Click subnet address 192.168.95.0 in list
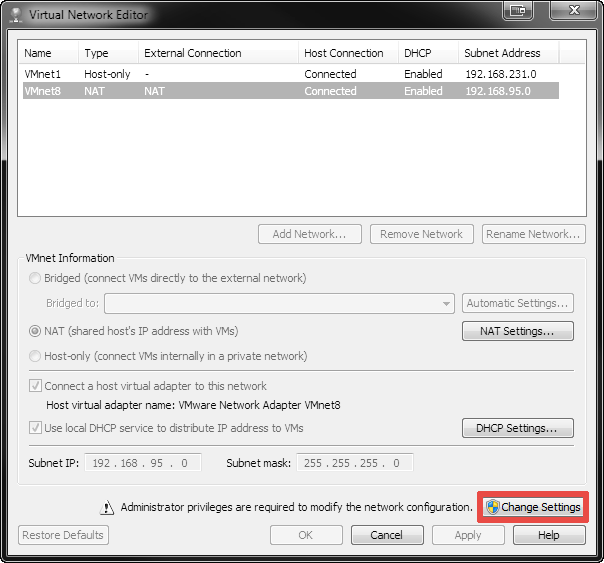 click(498, 91)
